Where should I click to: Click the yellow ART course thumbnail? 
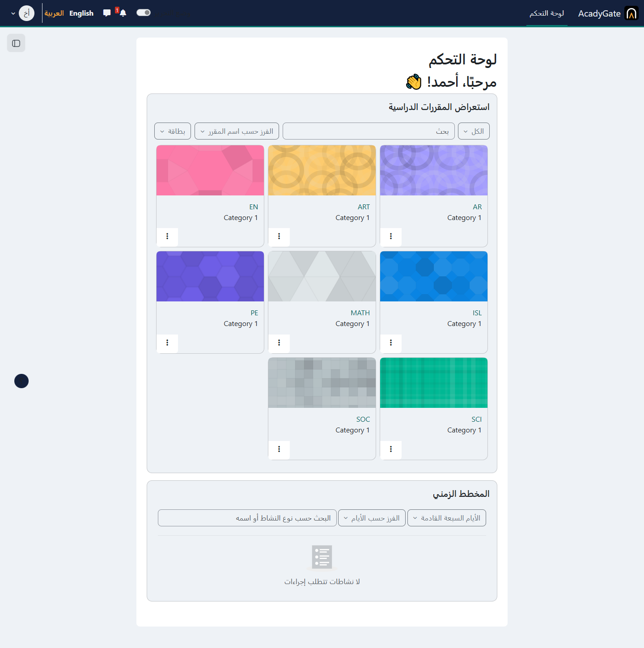(322, 170)
